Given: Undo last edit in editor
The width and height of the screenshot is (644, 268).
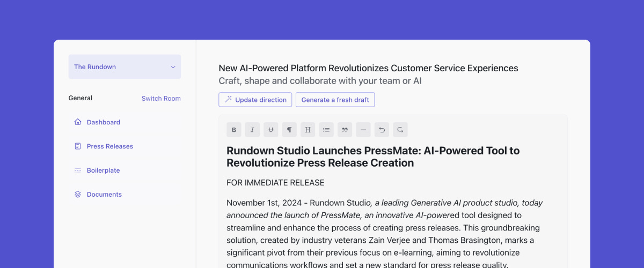Looking at the screenshot, I should [382, 130].
